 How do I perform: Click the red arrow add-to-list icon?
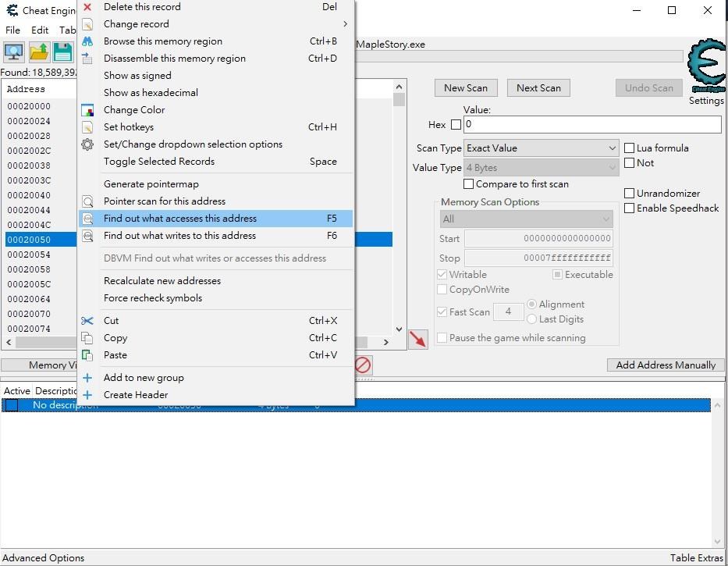point(418,340)
